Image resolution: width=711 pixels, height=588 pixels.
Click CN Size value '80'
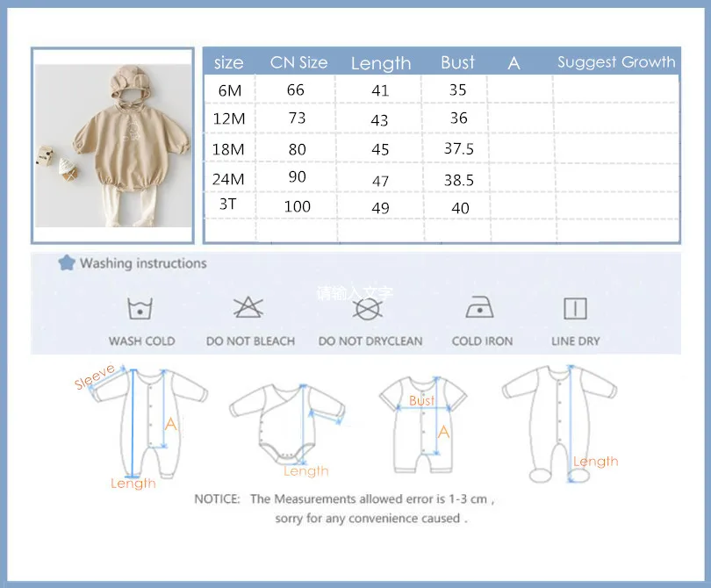[297, 149]
